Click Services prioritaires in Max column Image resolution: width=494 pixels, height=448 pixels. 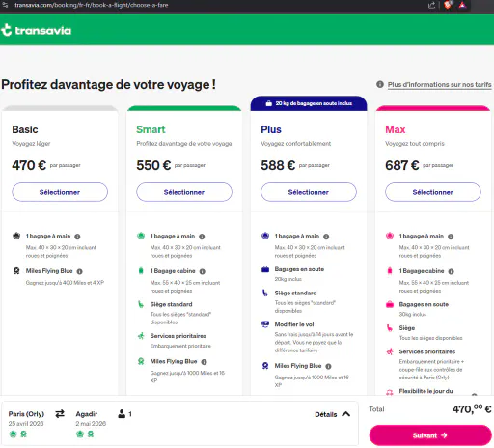pyautogui.click(x=427, y=351)
